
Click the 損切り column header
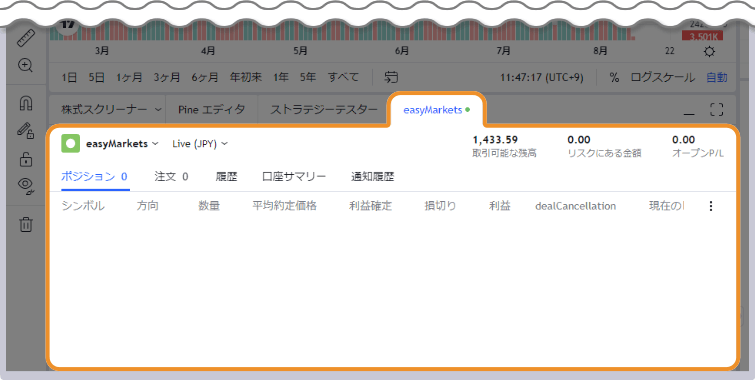(440, 206)
